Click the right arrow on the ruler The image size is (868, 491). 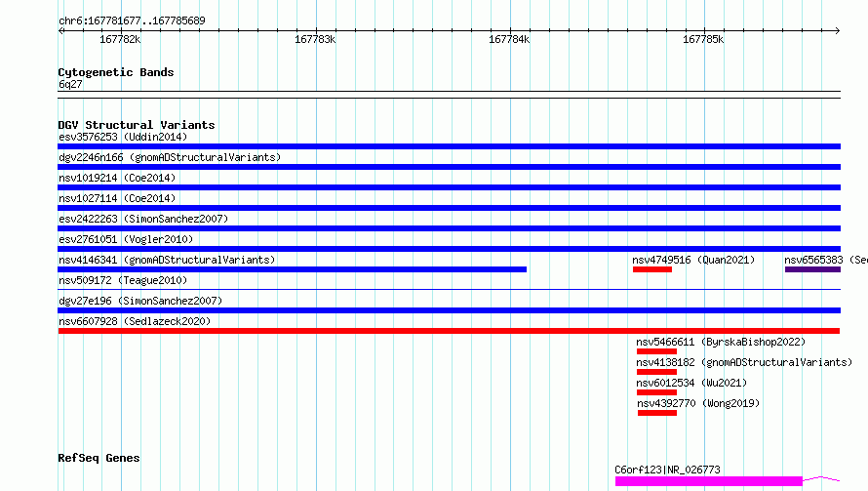pyautogui.click(x=838, y=31)
